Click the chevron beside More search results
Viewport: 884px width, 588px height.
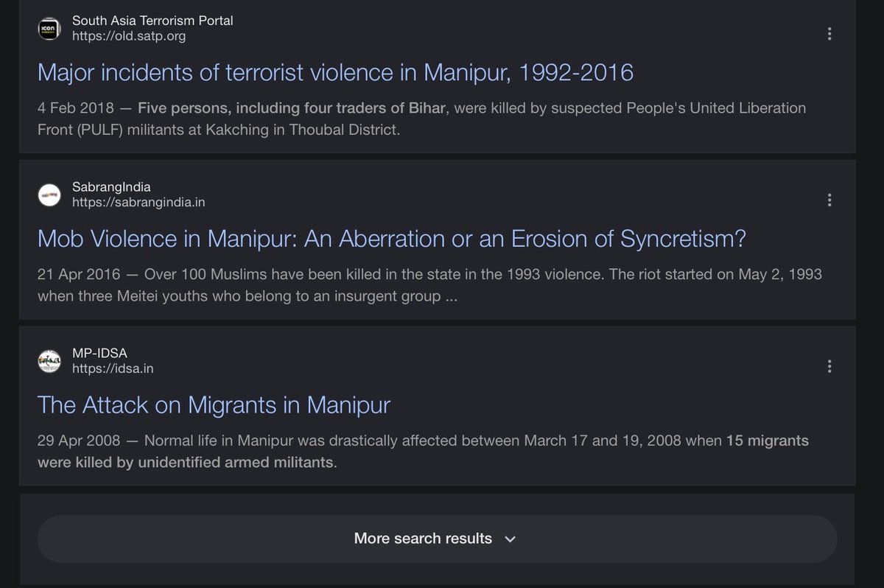pos(511,539)
